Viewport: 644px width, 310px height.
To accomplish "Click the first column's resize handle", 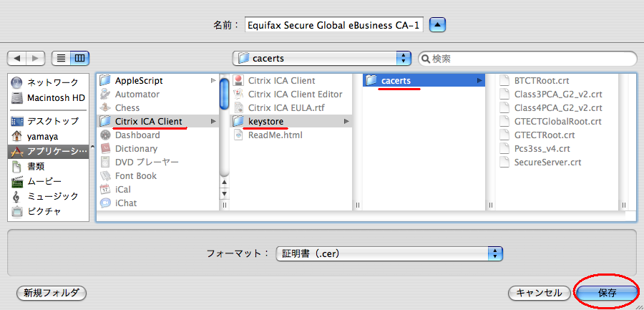I will (x=224, y=205).
